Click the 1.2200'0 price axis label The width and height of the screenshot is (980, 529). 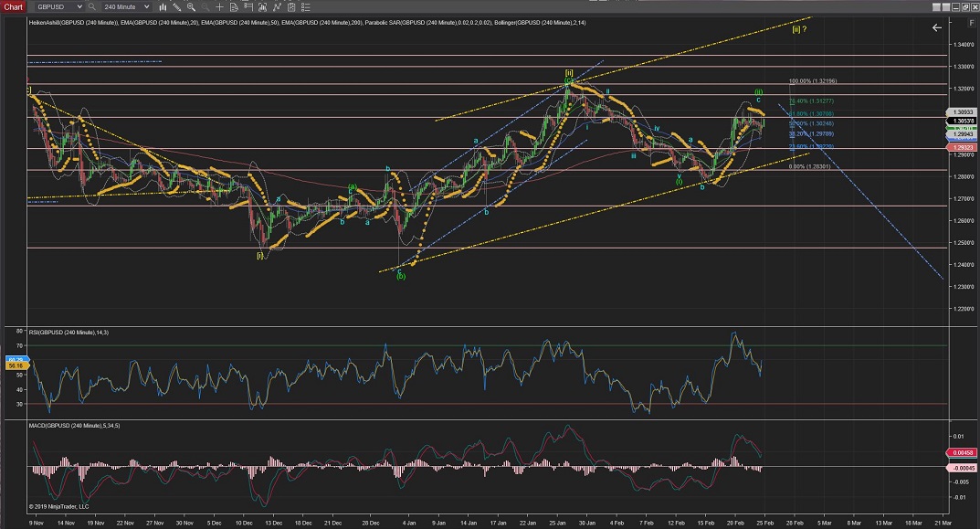click(964, 308)
